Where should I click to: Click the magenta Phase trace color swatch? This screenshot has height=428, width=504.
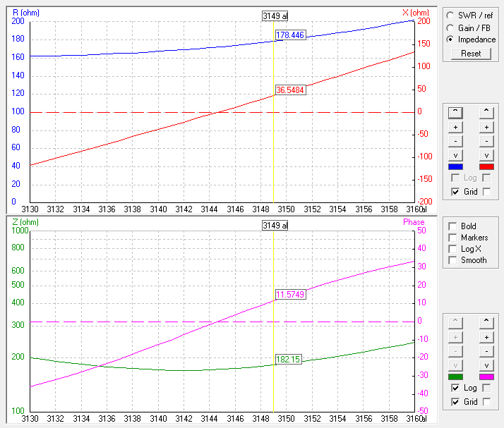(486, 377)
